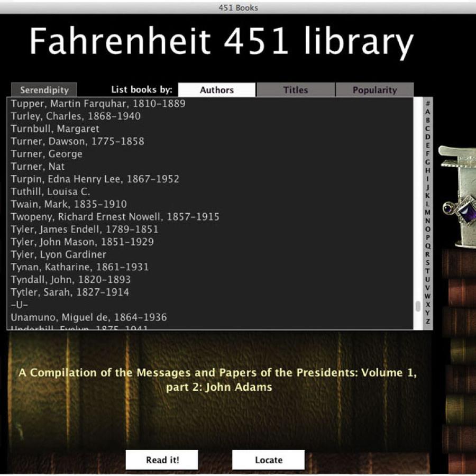
Task: Jump to letter T in the alphabet index
Action: tap(426, 271)
